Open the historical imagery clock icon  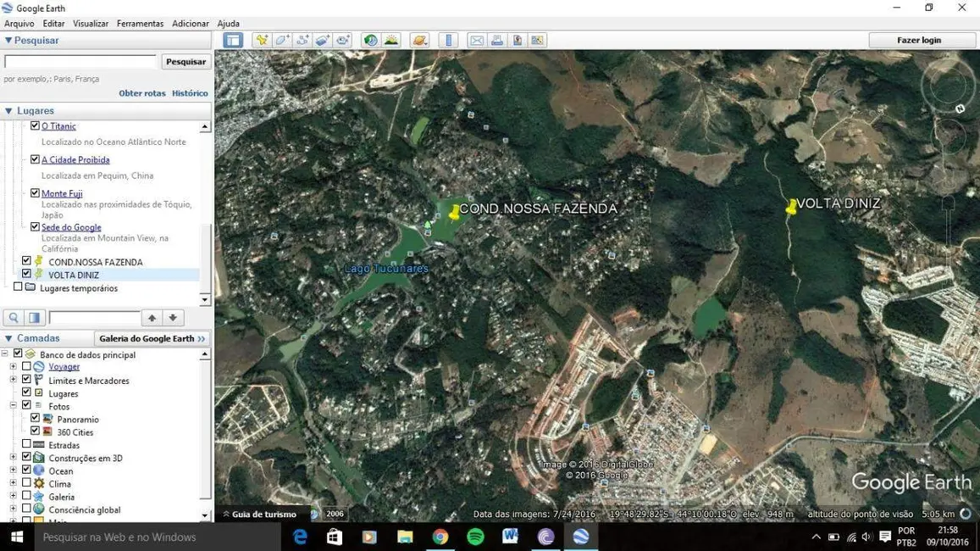pyautogui.click(x=370, y=40)
